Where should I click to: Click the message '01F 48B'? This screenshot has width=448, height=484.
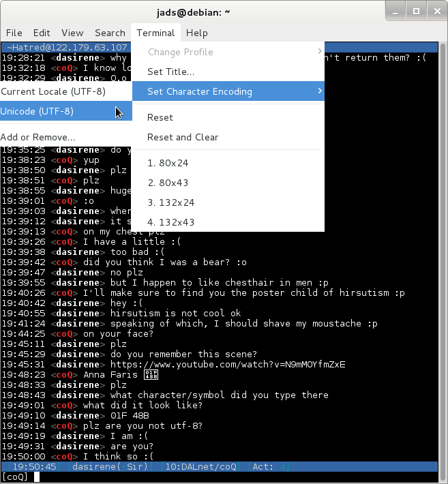click(x=130, y=416)
